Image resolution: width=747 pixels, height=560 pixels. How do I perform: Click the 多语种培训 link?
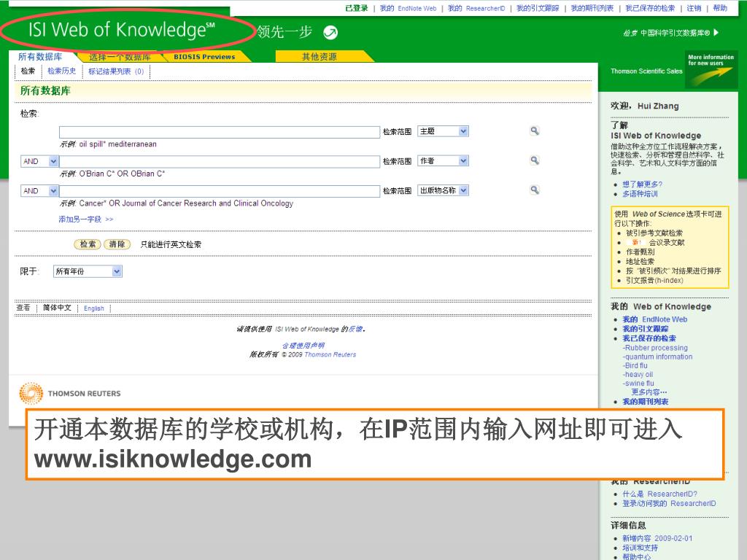(640, 194)
